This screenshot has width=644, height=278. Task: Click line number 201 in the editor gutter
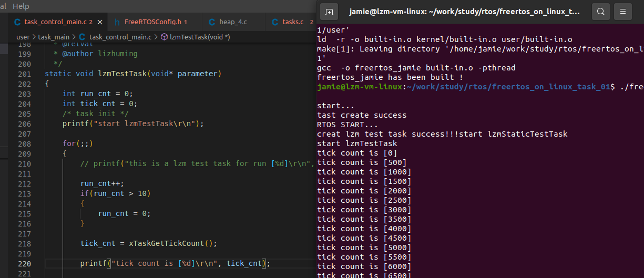tap(25, 74)
